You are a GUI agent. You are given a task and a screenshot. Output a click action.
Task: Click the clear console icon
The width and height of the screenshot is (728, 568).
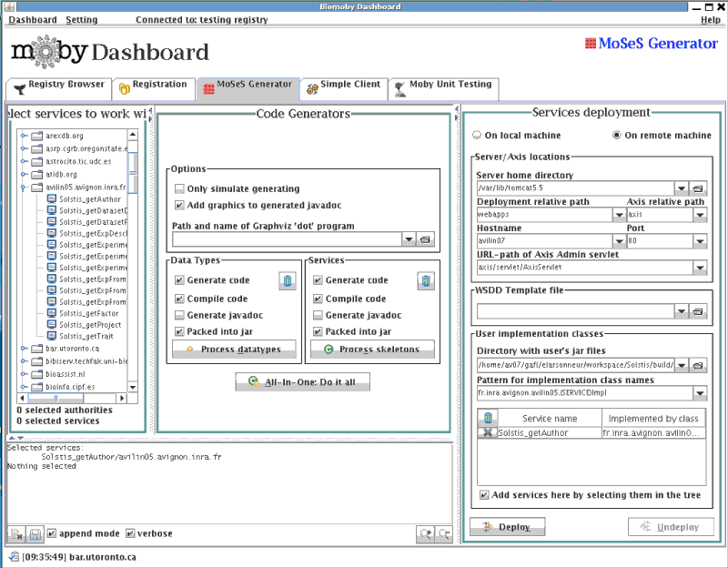[x=16, y=533]
